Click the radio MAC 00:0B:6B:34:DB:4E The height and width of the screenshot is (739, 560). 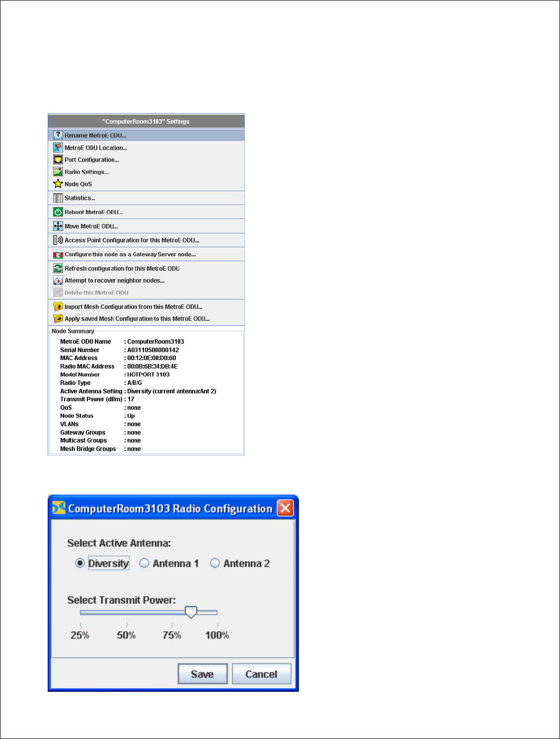[152, 367]
